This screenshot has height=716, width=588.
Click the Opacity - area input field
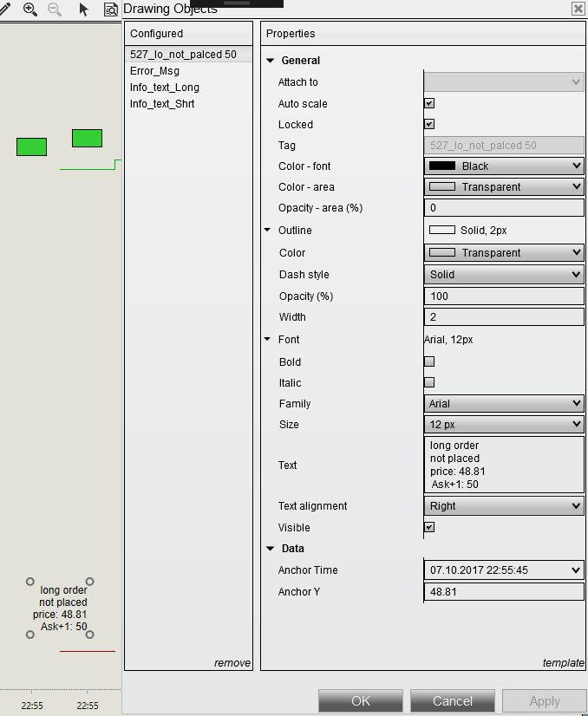click(504, 208)
